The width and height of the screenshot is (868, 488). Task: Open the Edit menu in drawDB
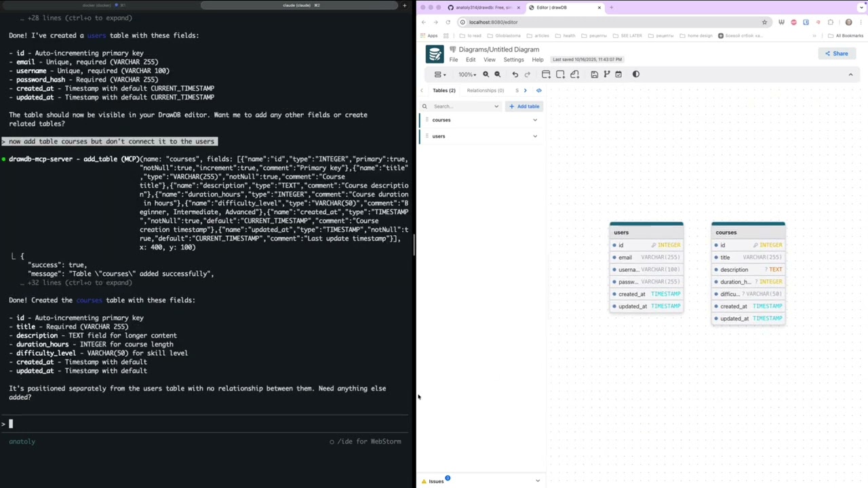tap(471, 60)
